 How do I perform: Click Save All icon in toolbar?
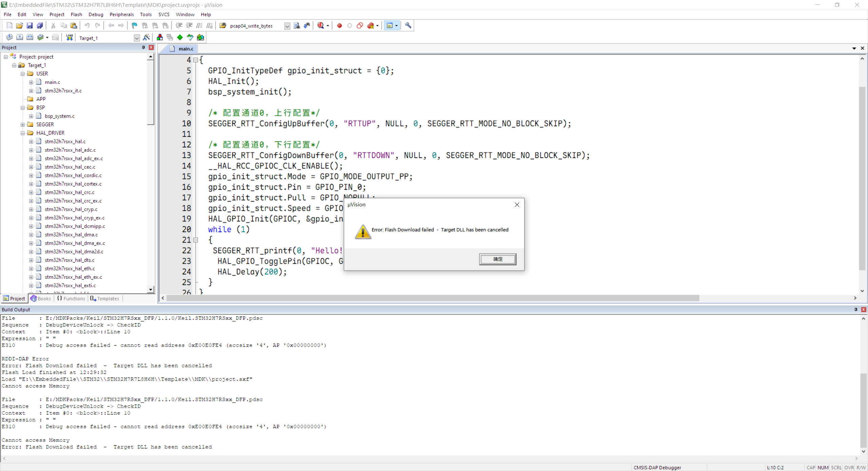40,25
